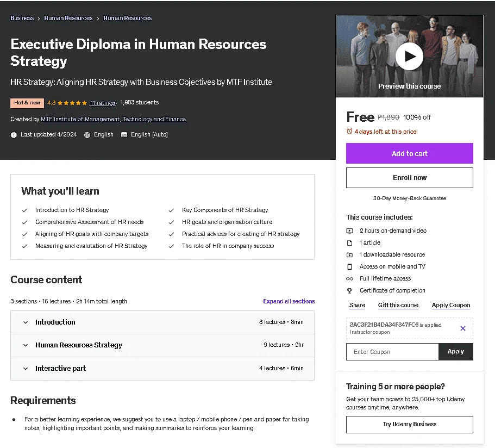Click the certificate trophy icon
Screen dimensions: 495x448
pyautogui.click(x=349, y=291)
